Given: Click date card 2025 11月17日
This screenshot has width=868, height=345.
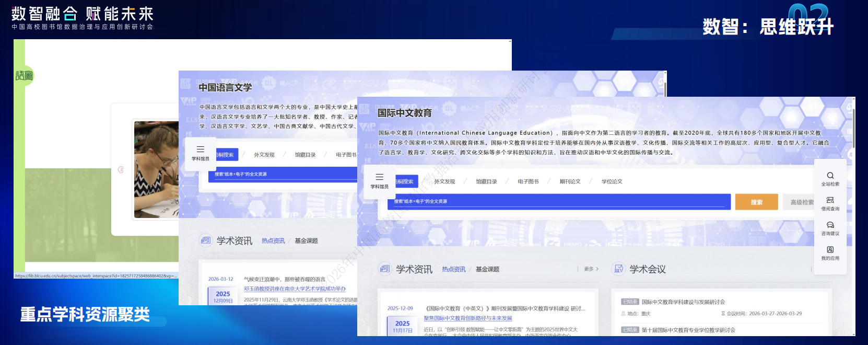Looking at the screenshot, I should tap(402, 326).
